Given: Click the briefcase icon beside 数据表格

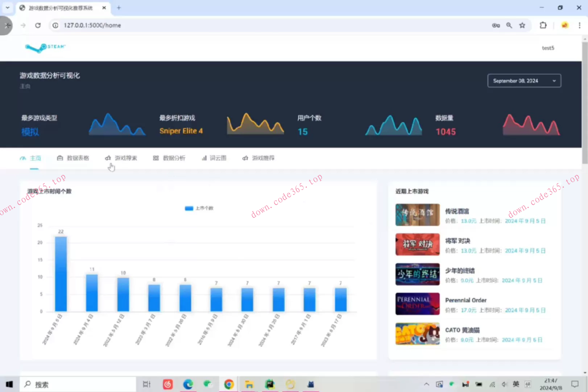Looking at the screenshot, I should tap(60, 158).
